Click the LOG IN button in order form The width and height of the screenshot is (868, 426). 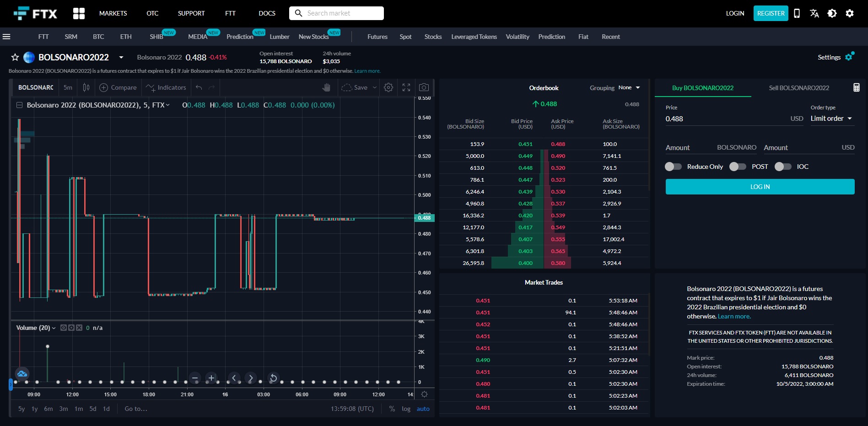760,187
